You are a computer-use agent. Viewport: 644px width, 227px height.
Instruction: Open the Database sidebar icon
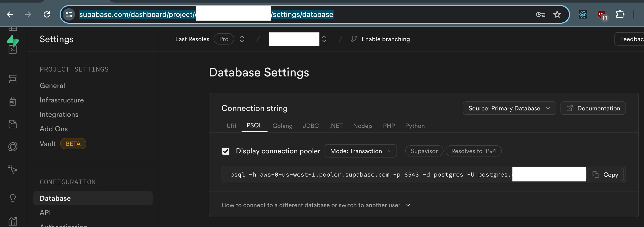pyautogui.click(x=13, y=79)
